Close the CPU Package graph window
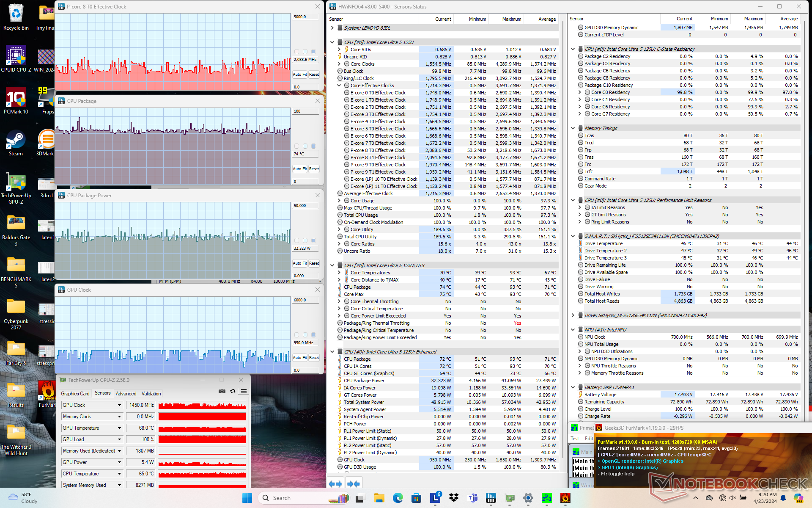This screenshot has height=508, width=812. [317, 101]
